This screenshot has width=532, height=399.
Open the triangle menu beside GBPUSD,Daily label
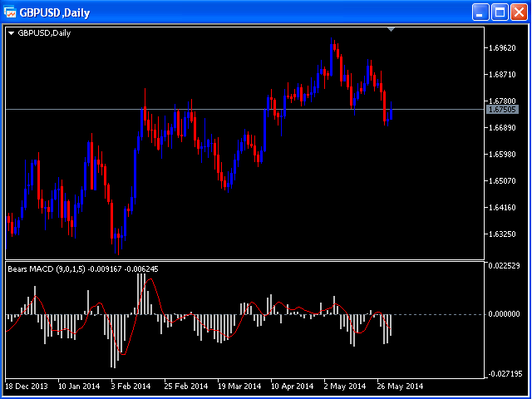[x=12, y=33]
